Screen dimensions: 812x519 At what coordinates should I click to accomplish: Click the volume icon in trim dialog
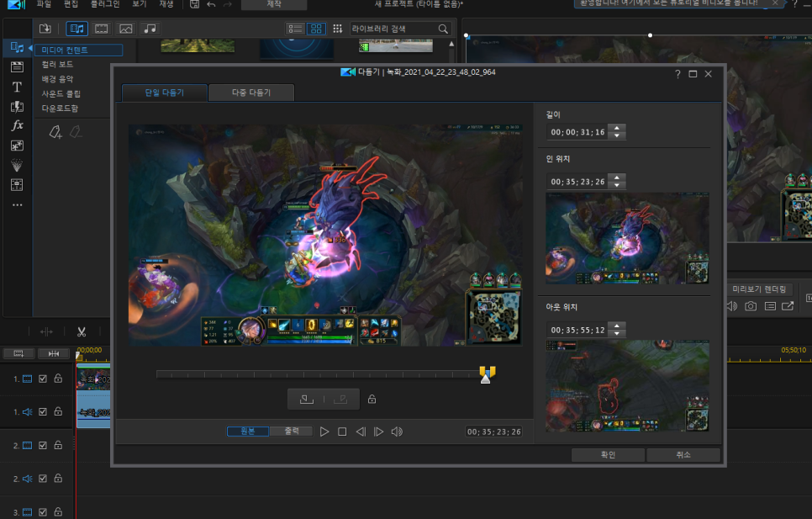[397, 432]
